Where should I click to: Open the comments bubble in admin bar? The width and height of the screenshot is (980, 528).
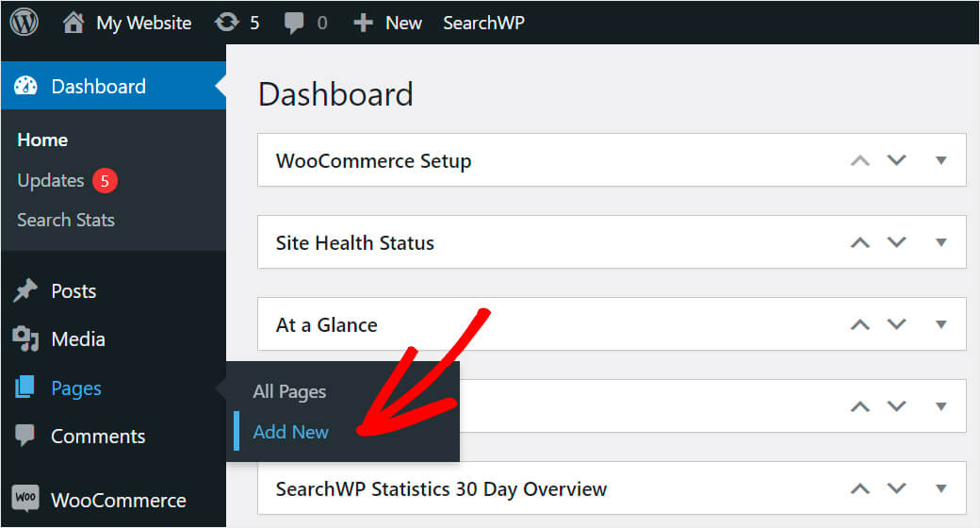[294, 24]
